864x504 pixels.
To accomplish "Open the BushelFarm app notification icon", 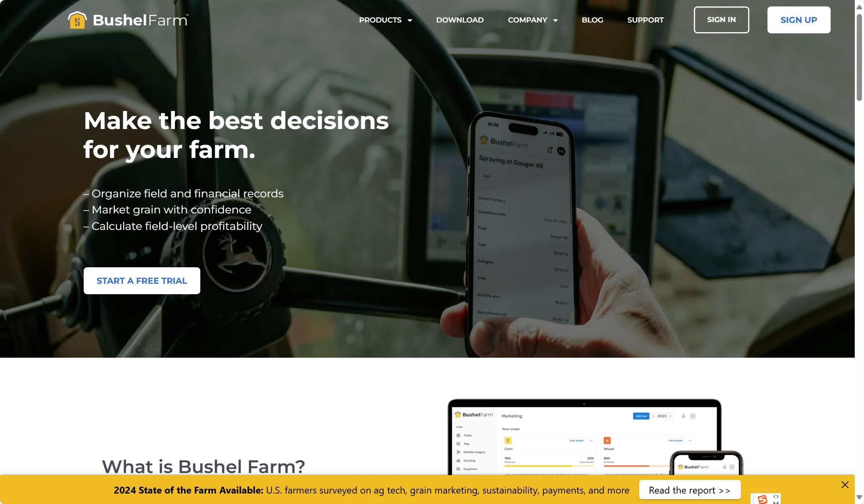I will point(549,151).
